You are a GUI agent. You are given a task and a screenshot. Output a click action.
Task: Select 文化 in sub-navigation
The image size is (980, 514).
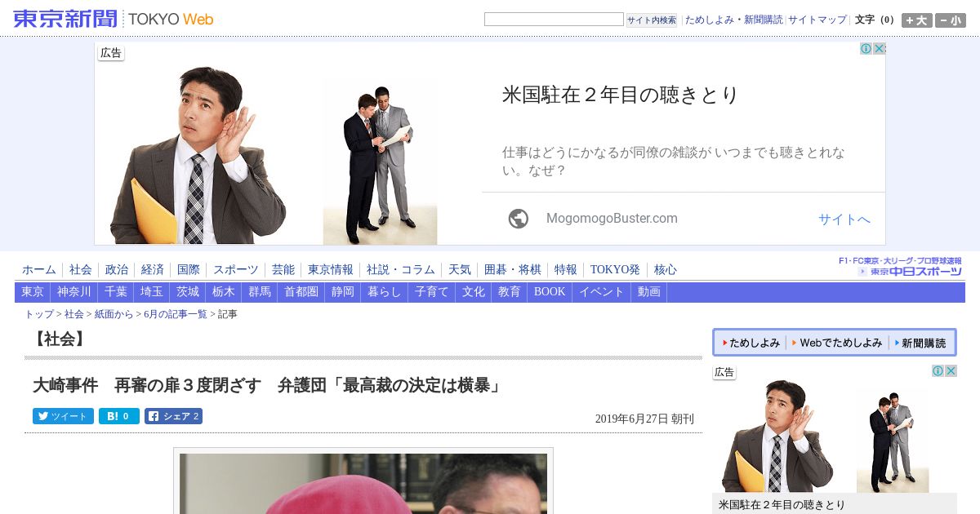pos(474,292)
